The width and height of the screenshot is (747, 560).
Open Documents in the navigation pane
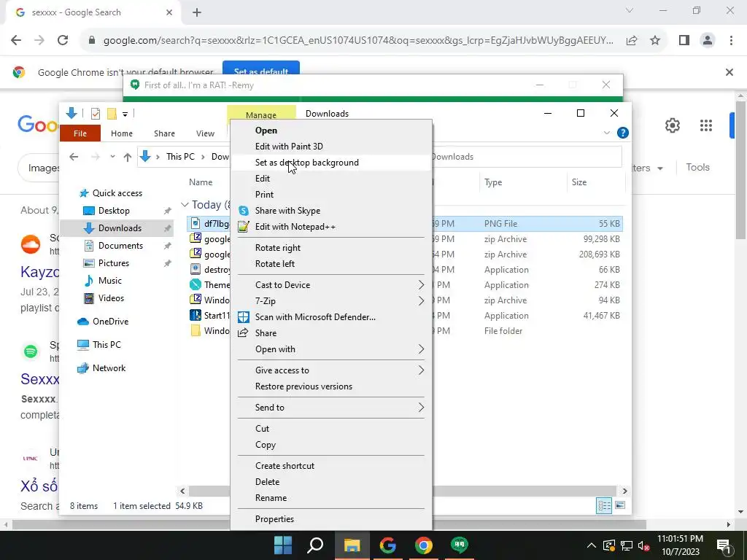[120, 246]
